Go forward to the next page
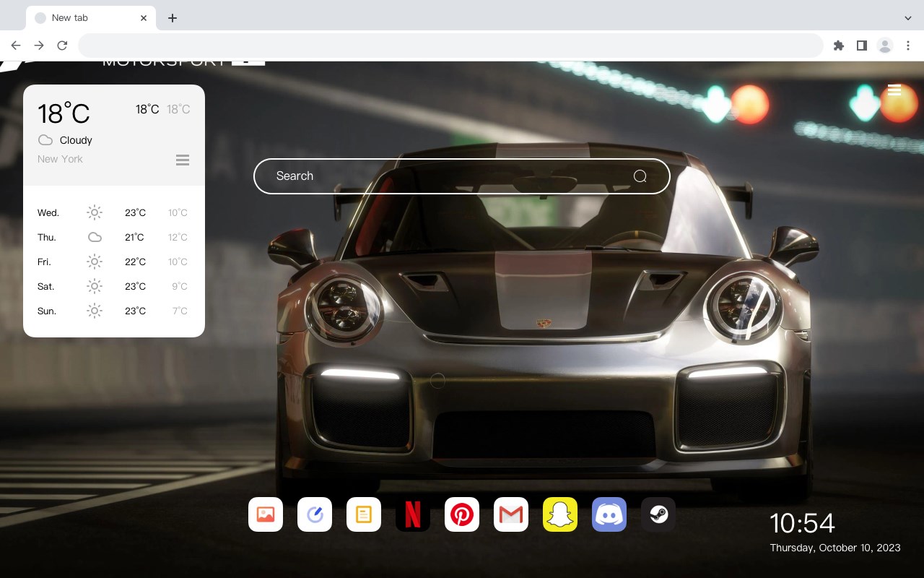Viewport: 924px width, 578px height. [x=39, y=46]
